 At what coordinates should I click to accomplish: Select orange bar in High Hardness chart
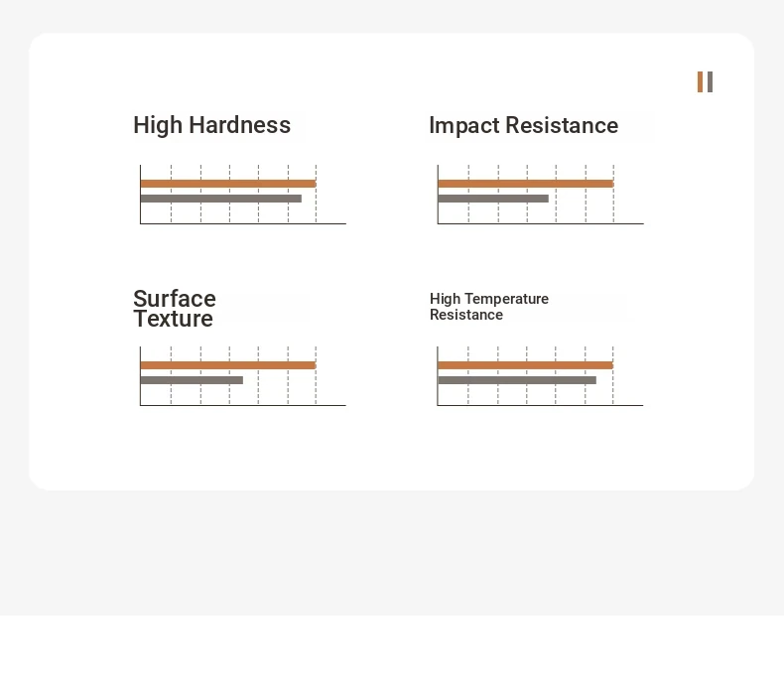click(228, 184)
